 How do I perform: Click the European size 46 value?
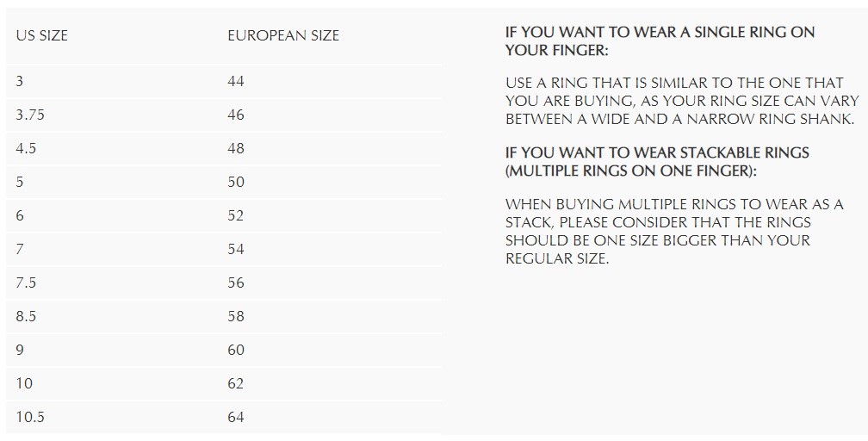point(236,115)
